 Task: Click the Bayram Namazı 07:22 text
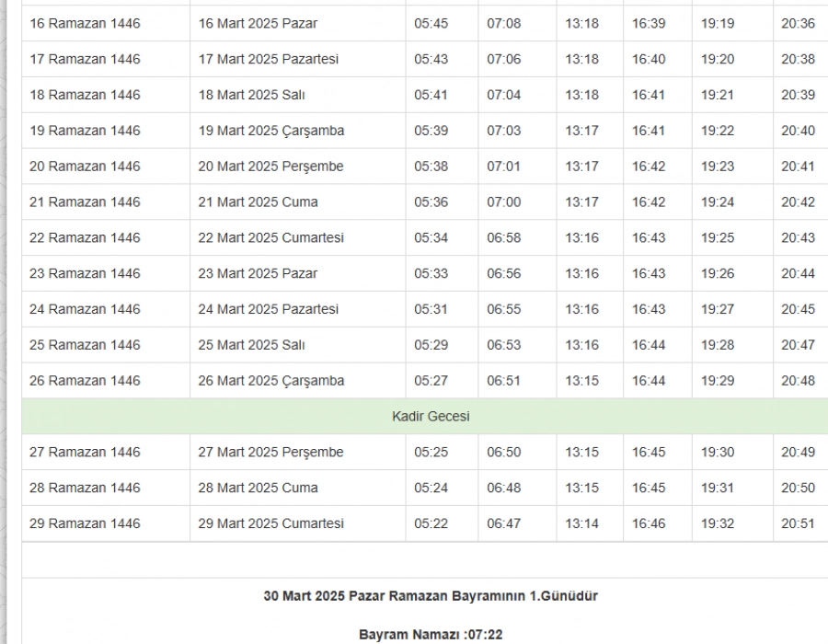431,635
